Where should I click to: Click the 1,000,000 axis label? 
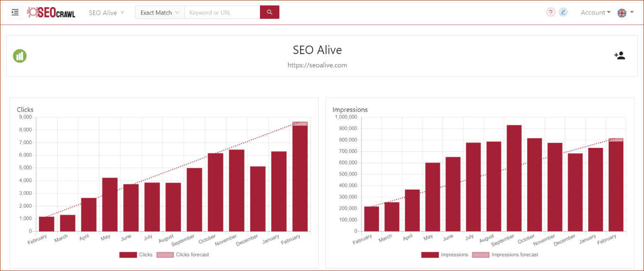coord(346,117)
